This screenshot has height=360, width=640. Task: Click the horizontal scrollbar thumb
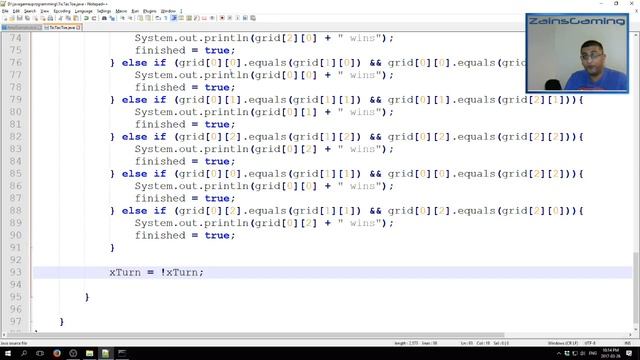tap(256, 335)
